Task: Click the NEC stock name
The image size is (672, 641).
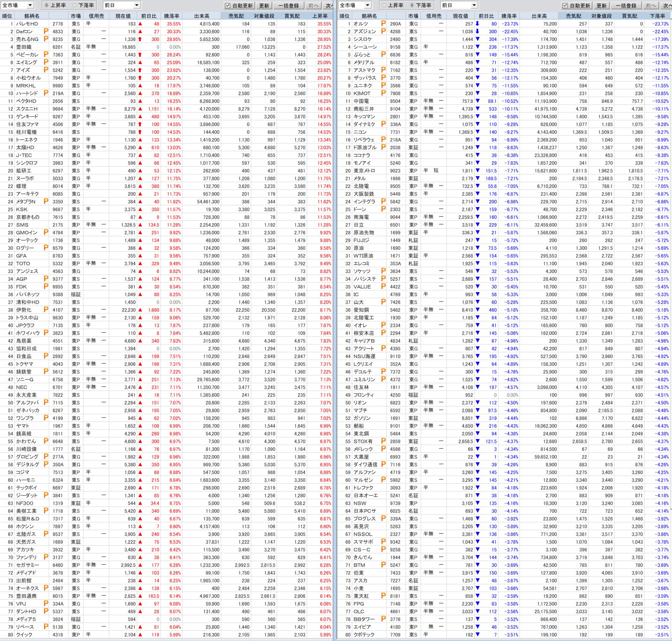Action: [22, 387]
